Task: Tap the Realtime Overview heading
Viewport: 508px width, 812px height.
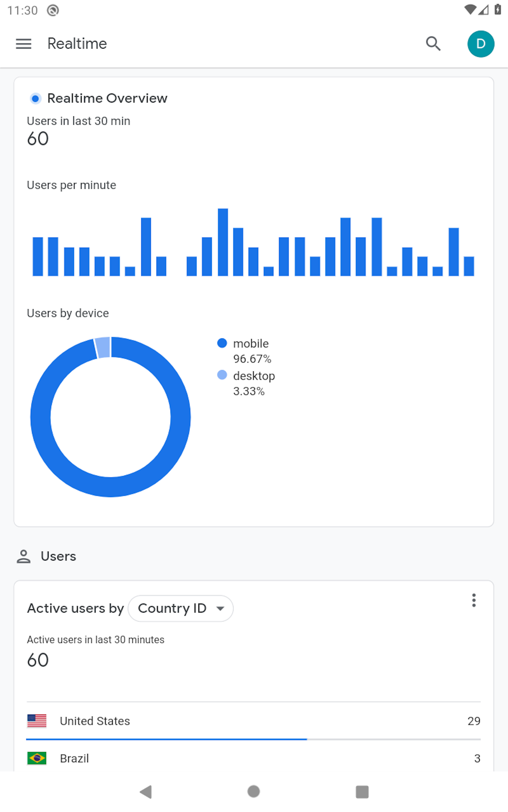Action: tap(107, 98)
